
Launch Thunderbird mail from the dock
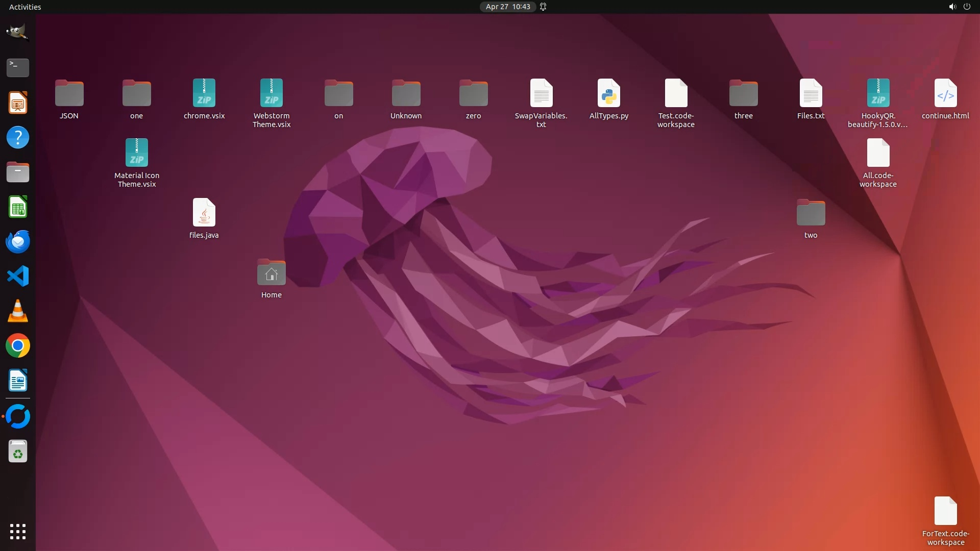18,242
